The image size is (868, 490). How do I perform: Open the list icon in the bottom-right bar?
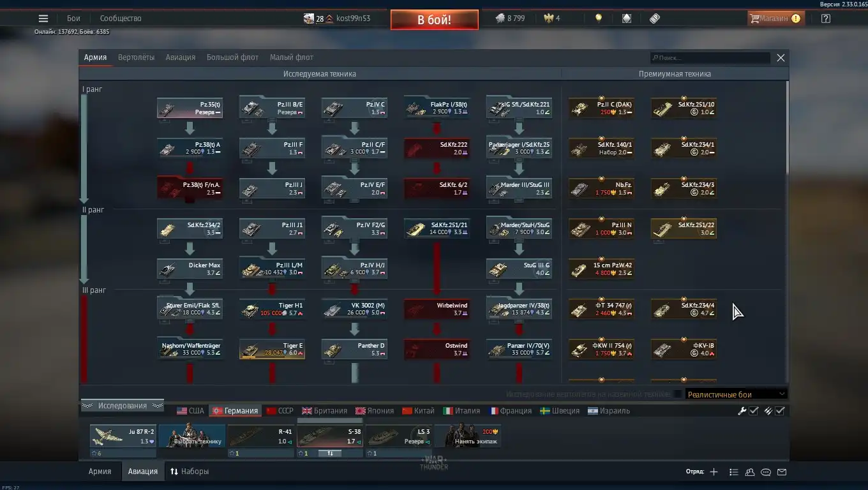point(734,472)
